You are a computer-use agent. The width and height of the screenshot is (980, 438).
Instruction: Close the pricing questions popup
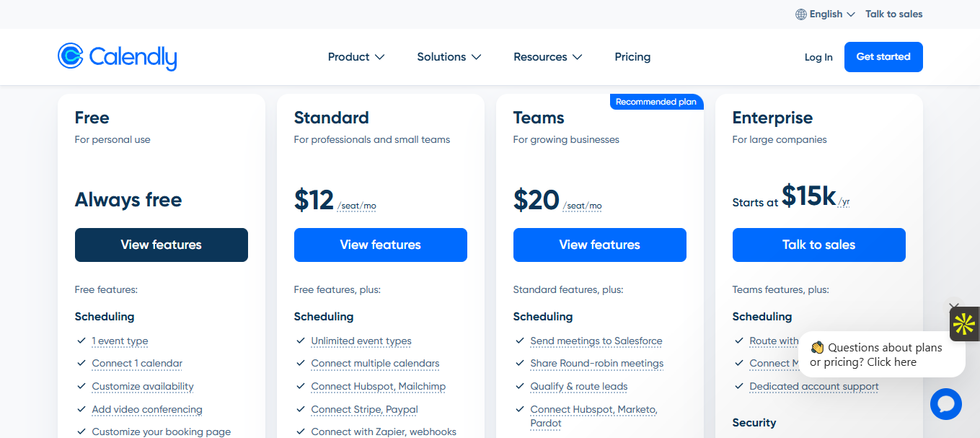tap(954, 307)
